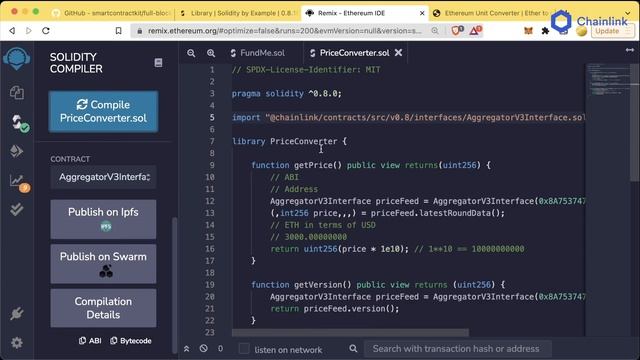
Task: Click the editor vertical scrollbar
Action: click(635, 121)
